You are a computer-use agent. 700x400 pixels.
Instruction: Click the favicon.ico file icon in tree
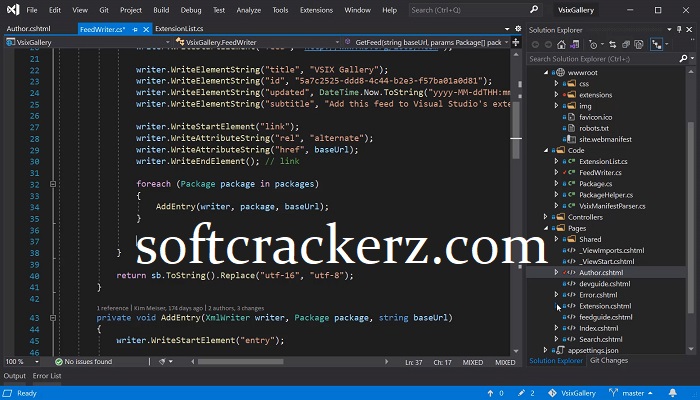coord(571,117)
